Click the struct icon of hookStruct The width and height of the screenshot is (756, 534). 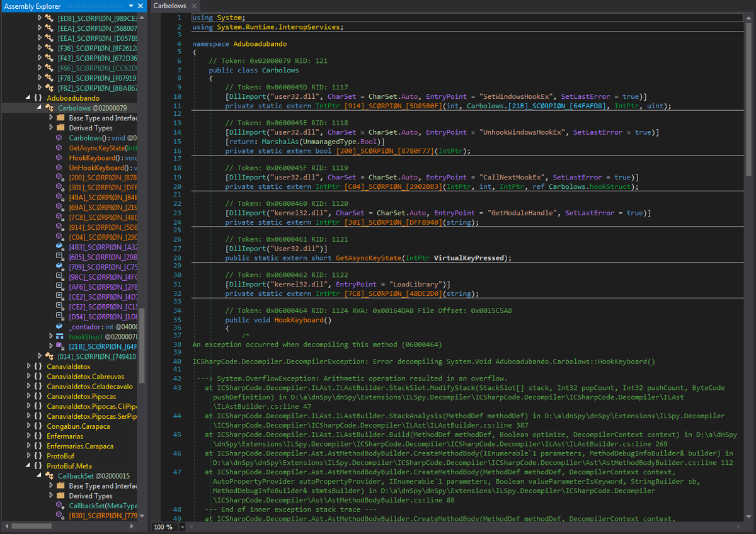60,337
